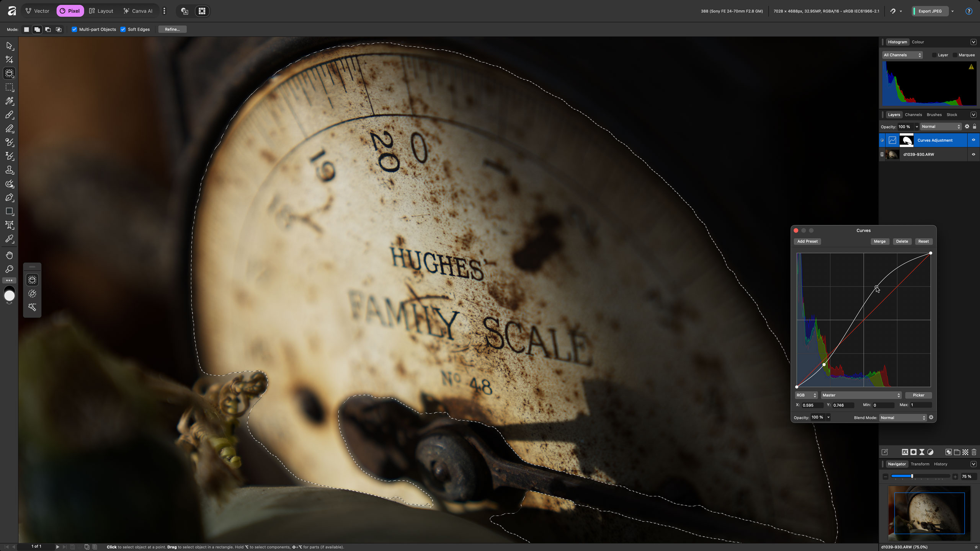Viewport: 980px width, 551px height.
Task: Switch to the Channels panel tab
Action: click(913, 115)
